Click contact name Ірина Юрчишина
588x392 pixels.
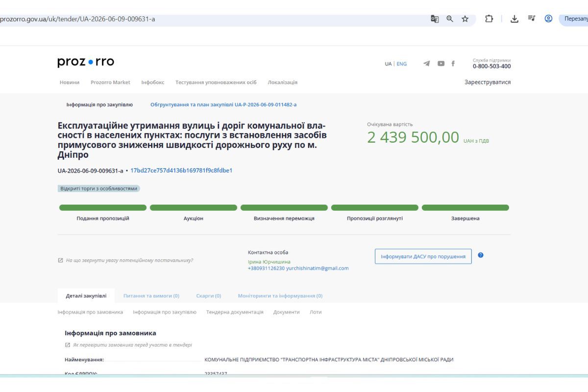[x=269, y=262]
